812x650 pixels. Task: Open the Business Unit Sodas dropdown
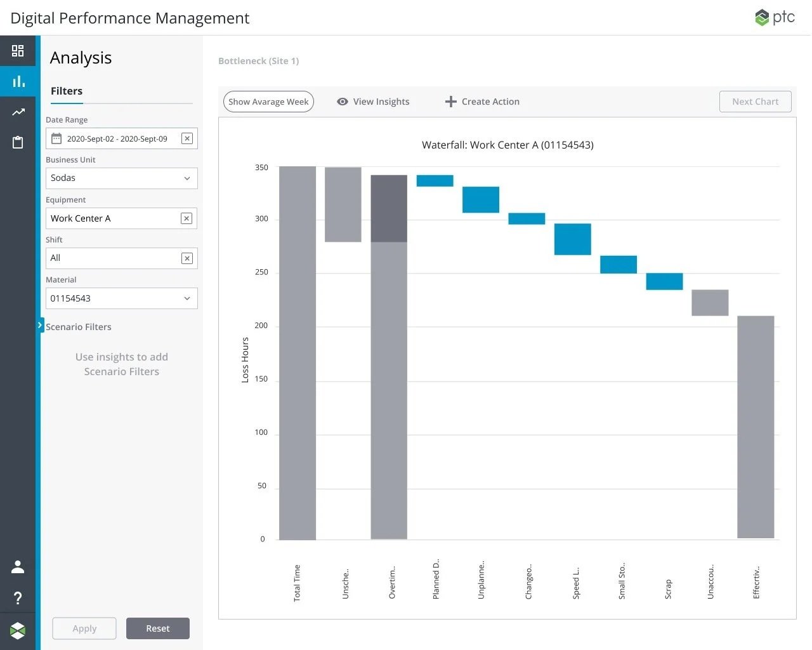122,178
